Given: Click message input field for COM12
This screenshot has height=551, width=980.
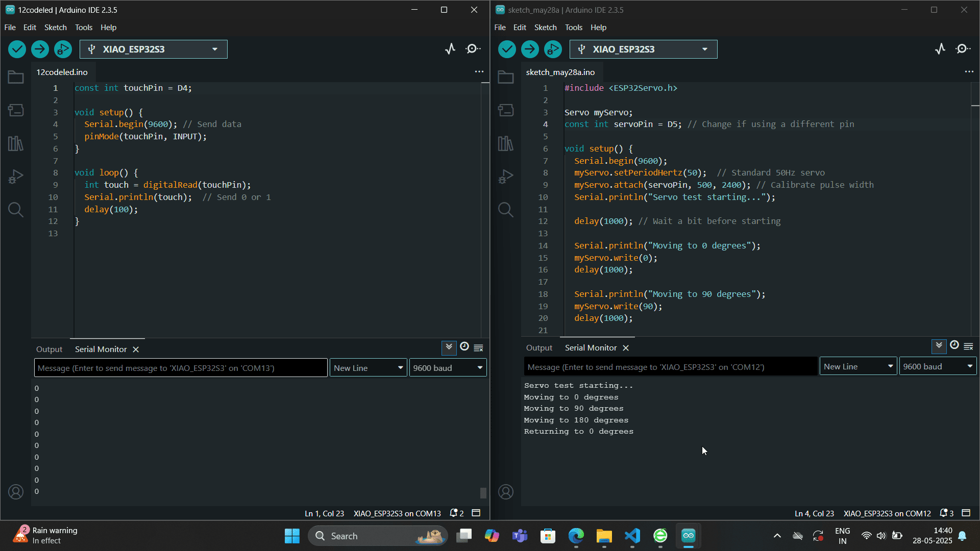Looking at the screenshot, I should pyautogui.click(x=671, y=367).
